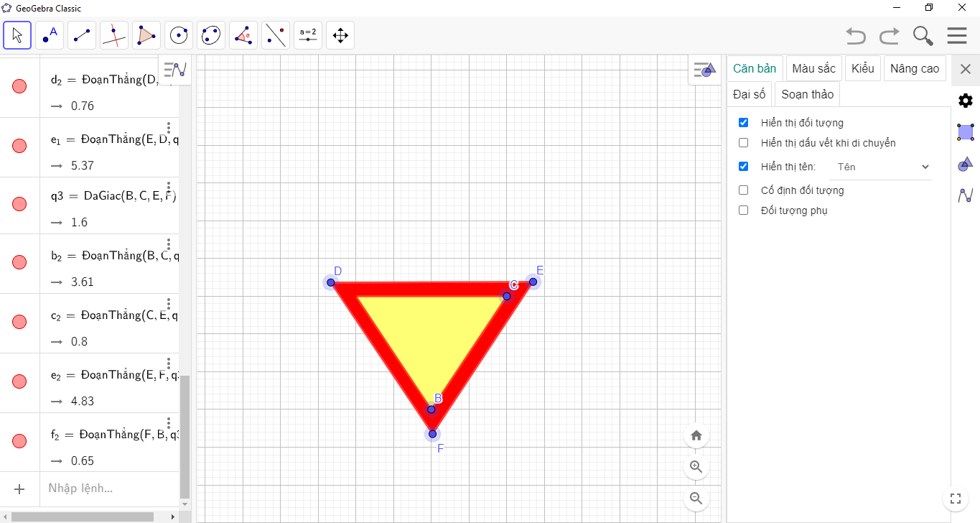The width and height of the screenshot is (980, 523).
Task: Open the 'Nâng cao' tab
Action: (x=914, y=68)
